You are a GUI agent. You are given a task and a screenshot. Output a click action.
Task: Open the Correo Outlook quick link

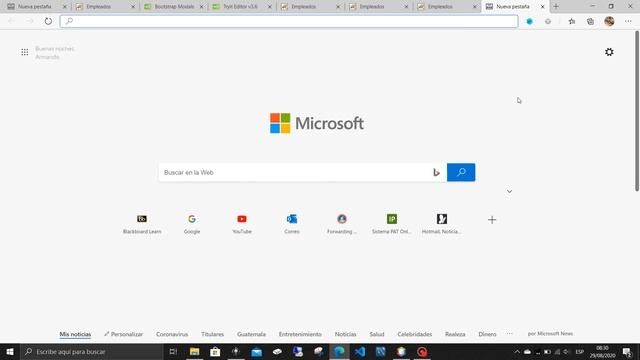[x=292, y=224]
